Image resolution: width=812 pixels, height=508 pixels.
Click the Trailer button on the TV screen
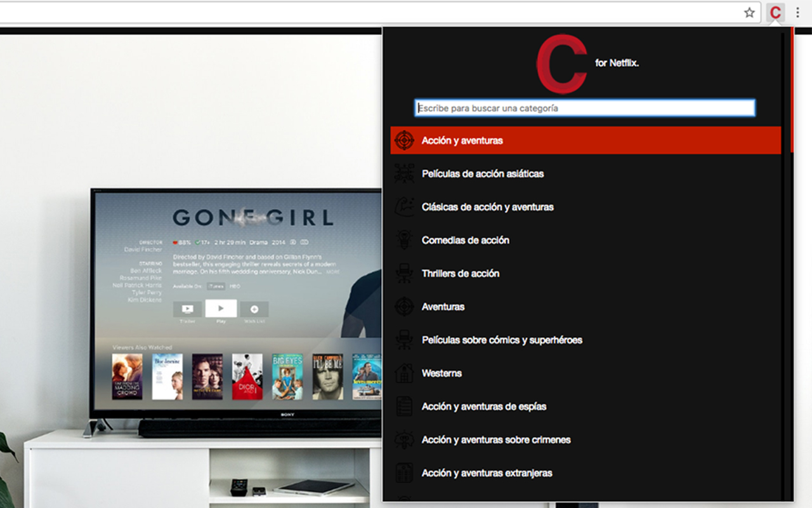coord(187,309)
